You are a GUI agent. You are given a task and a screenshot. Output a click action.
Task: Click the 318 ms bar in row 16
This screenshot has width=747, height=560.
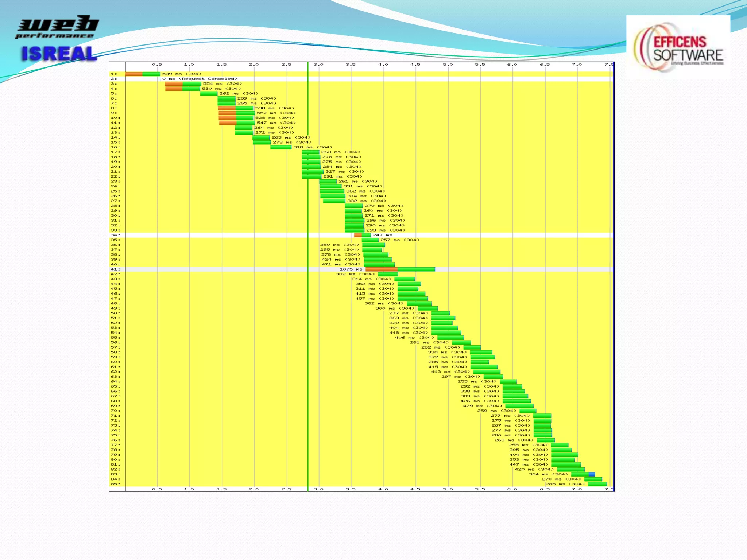tap(281, 147)
